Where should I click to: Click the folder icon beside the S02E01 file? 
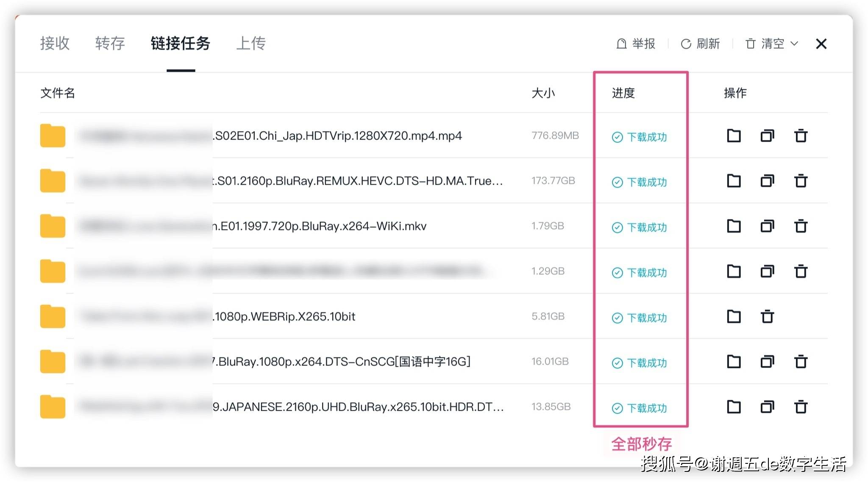coord(53,136)
